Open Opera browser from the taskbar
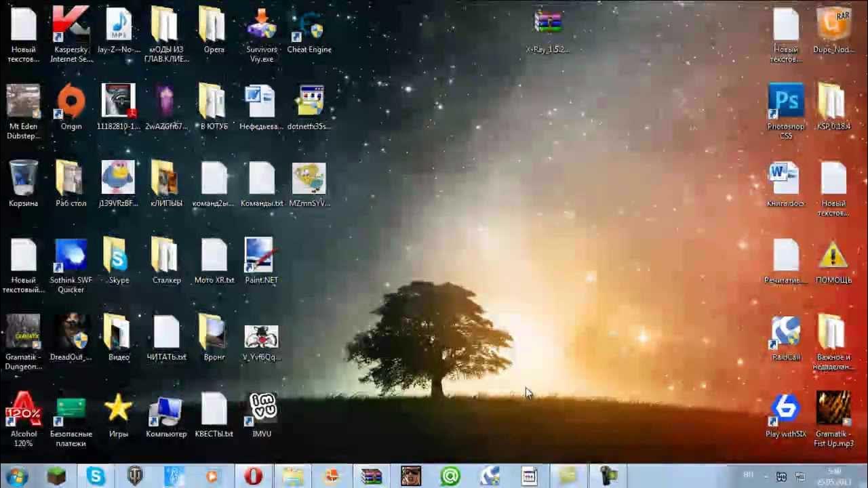 (253, 476)
